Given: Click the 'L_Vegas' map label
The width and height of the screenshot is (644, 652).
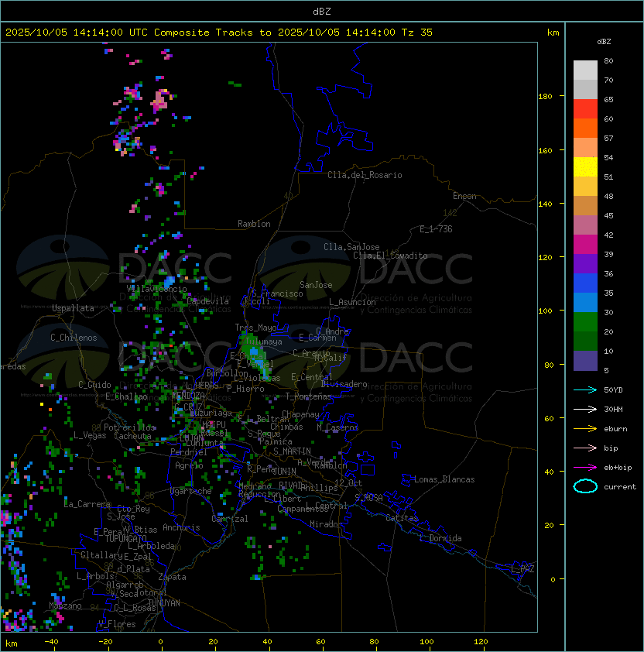Looking at the screenshot, I should [90, 435].
